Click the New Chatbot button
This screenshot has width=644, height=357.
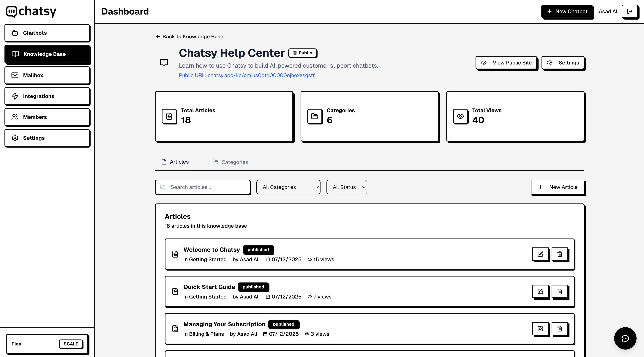point(567,12)
